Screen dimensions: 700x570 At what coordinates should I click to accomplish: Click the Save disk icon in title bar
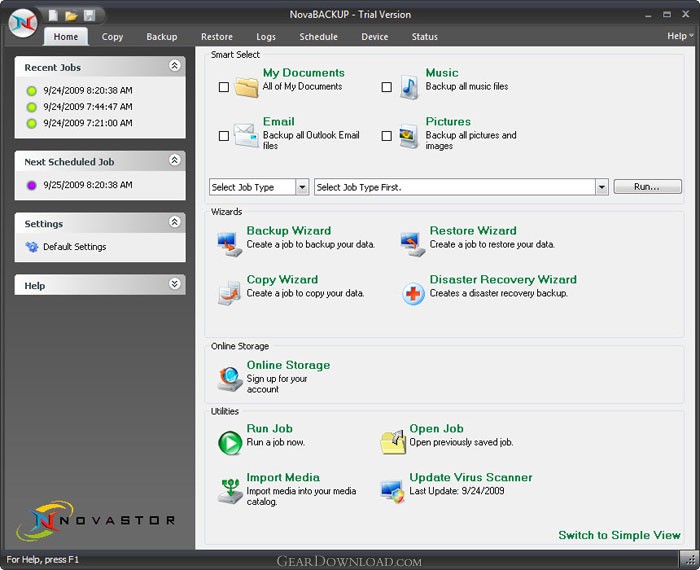point(89,16)
